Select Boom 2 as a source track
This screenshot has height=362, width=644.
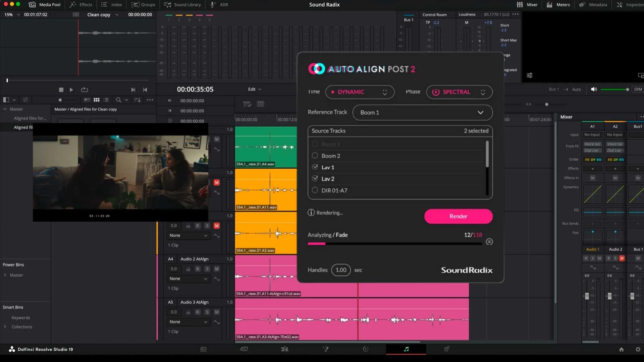(x=315, y=156)
